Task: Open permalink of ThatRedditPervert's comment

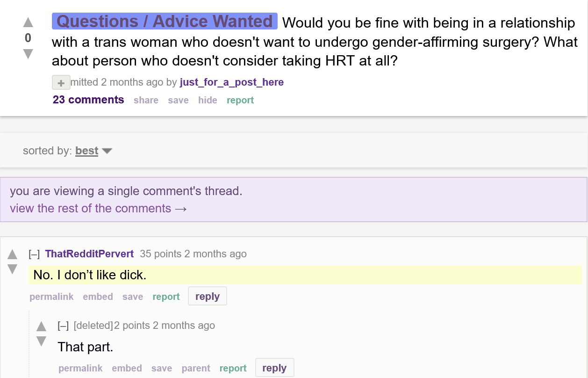Action: coord(51,297)
